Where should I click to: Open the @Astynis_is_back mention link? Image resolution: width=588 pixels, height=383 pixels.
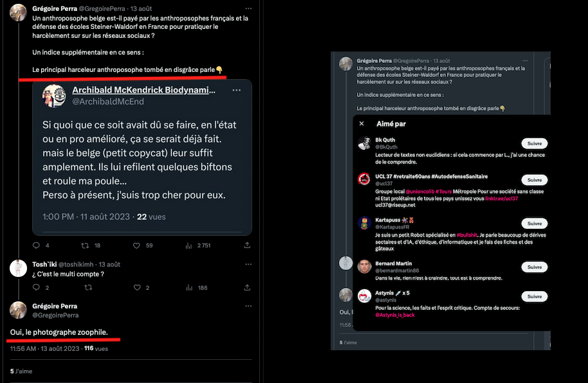tap(396, 315)
